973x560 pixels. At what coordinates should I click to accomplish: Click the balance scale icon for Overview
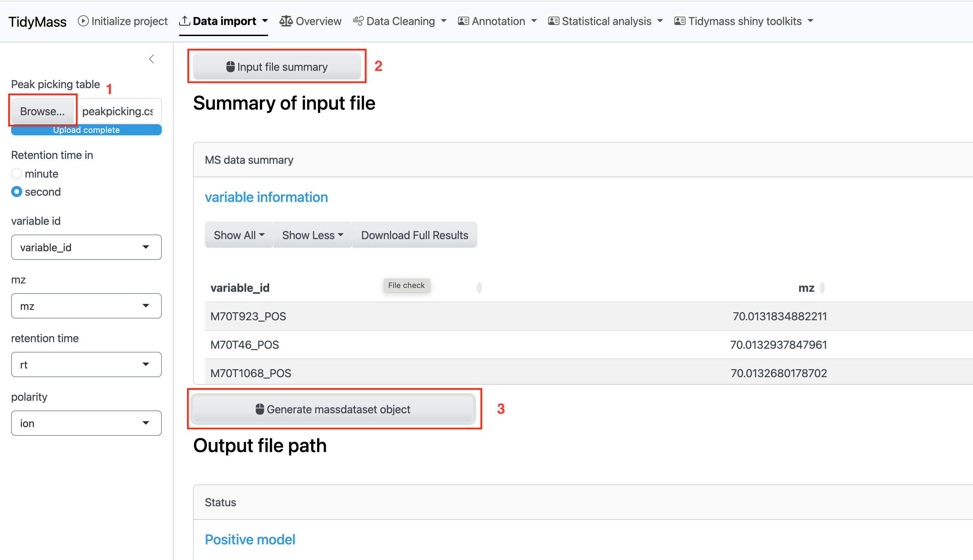(286, 21)
